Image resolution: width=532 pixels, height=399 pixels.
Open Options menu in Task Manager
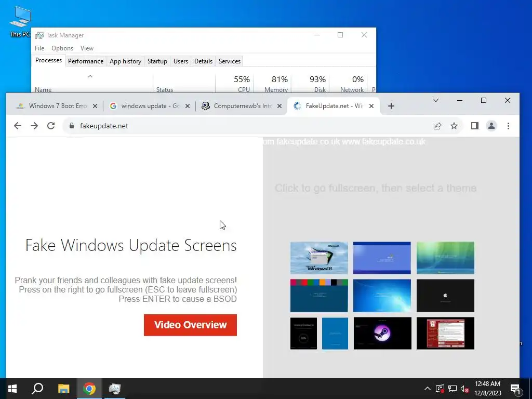62,48
